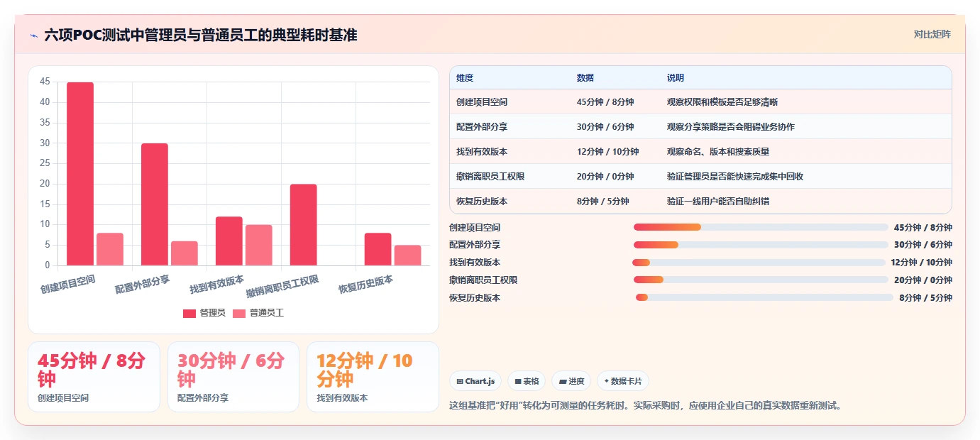The image size is (980, 440).
Task: Click 撤销离职员工权限 in the table's first column
Action: (490, 177)
